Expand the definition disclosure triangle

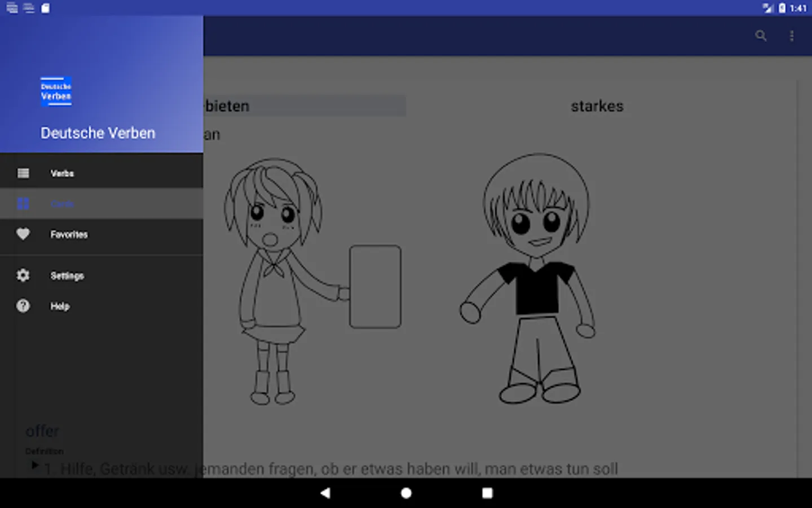[x=35, y=466]
